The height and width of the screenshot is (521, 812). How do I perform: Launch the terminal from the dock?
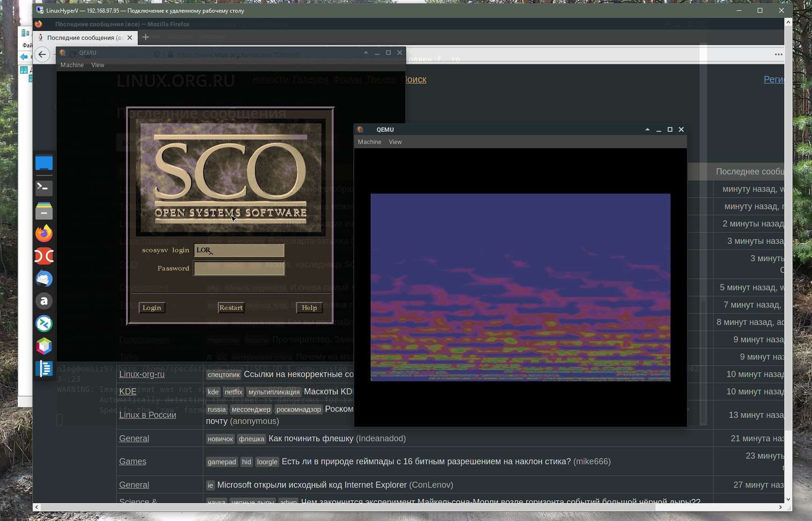point(44,188)
